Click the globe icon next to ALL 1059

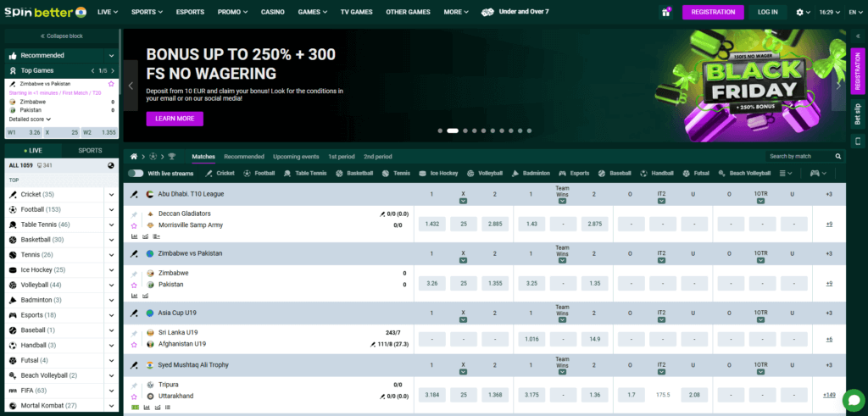tap(111, 165)
